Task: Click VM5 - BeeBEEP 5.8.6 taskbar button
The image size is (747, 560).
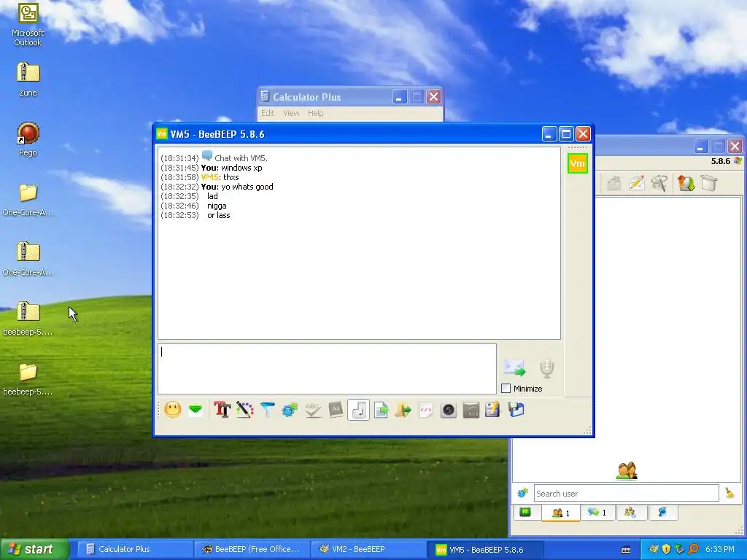Action: point(485,549)
